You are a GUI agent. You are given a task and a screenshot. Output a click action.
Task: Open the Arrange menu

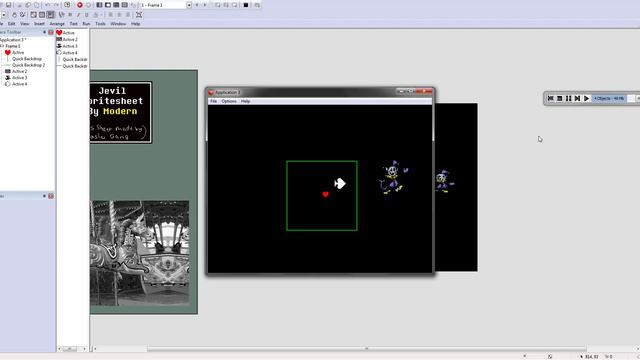click(x=57, y=24)
